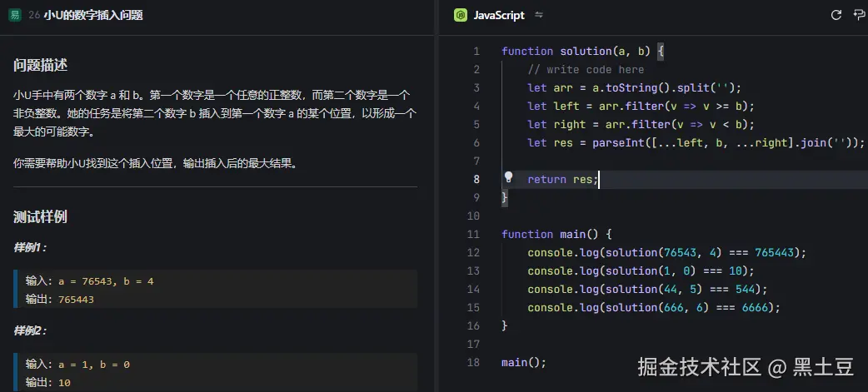Reset the code with the refresh icon

click(x=836, y=15)
